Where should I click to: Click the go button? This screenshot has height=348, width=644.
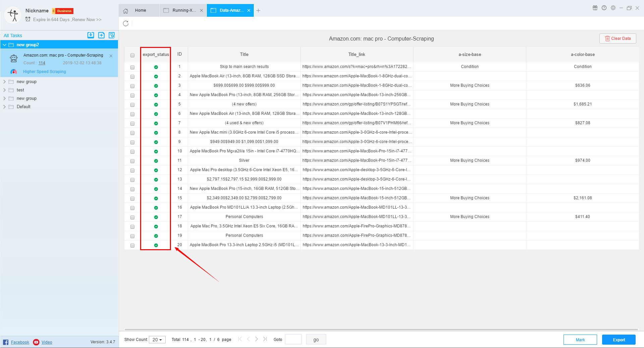(316, 340)
